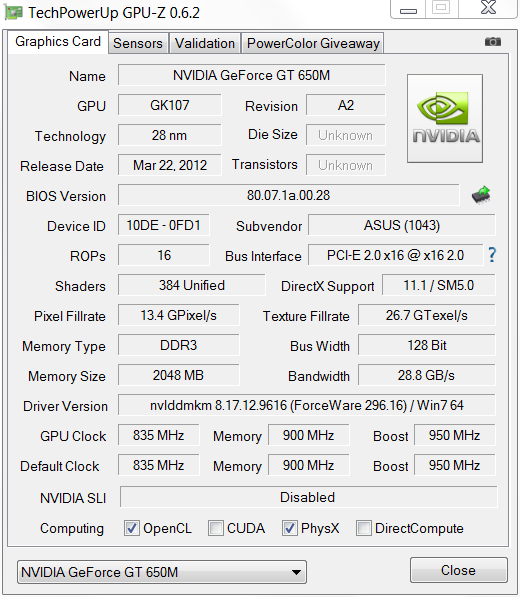Image resolution: width=520 pixels, height=597 pixels.
Task: Click the BIOS Version field
Action: (289, 195)
